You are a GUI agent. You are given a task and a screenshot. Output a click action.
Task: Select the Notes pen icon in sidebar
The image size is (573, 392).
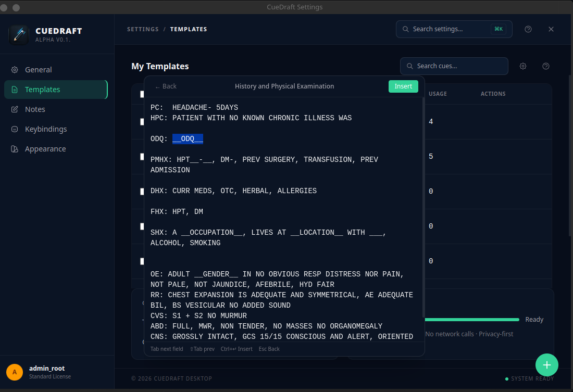pos(15,109)
